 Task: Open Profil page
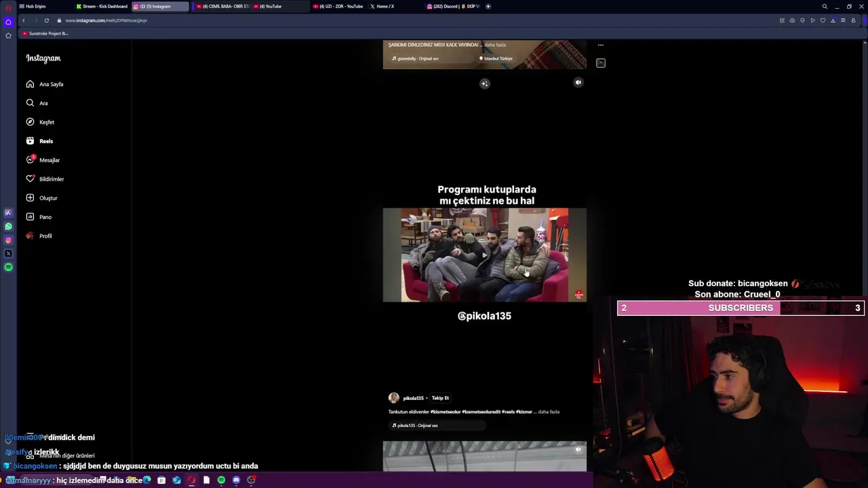(39, 236)
